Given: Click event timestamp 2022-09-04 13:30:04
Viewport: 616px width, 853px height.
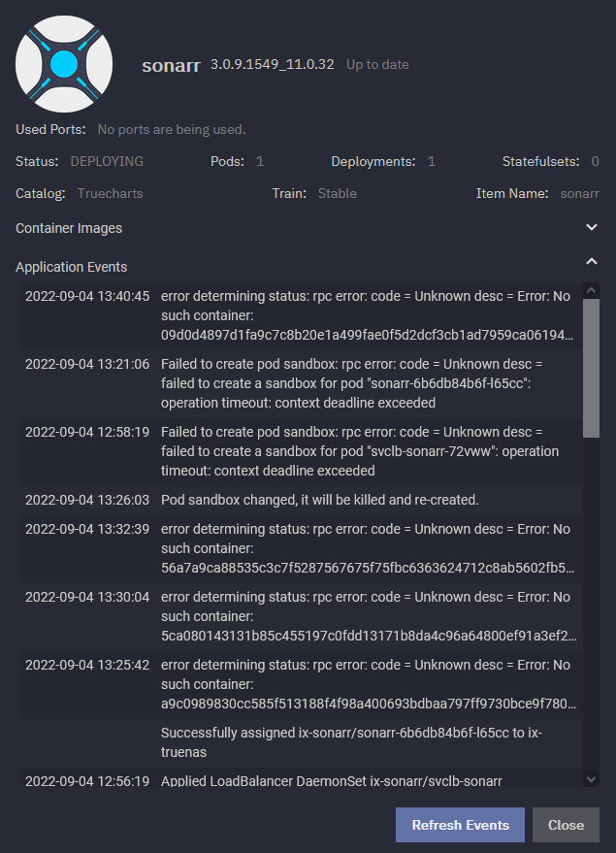Looking at the screenshot, I should pos(87,598).
